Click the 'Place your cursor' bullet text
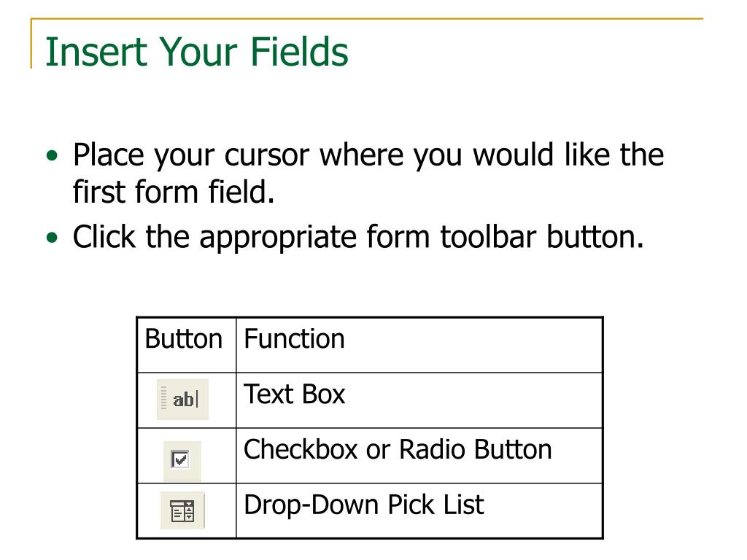 tap(368, 173)
